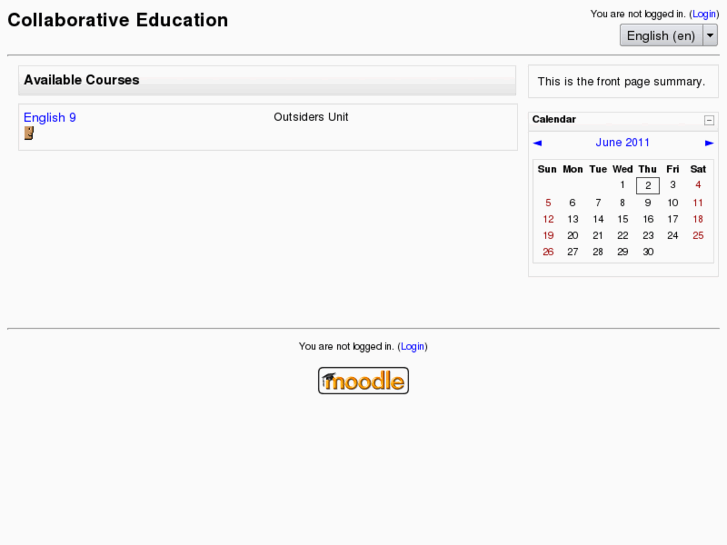
Task: Open the English 9 course
Action: (50, 117)
